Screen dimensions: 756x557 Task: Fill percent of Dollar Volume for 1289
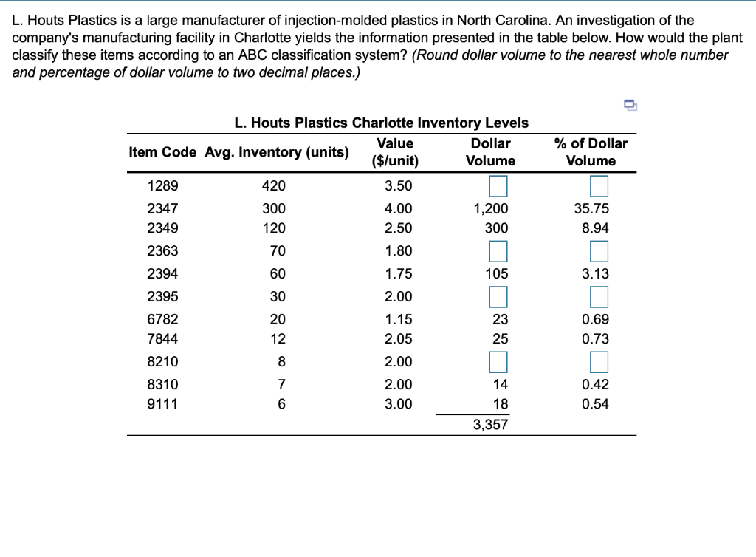(x=599, y=186)
